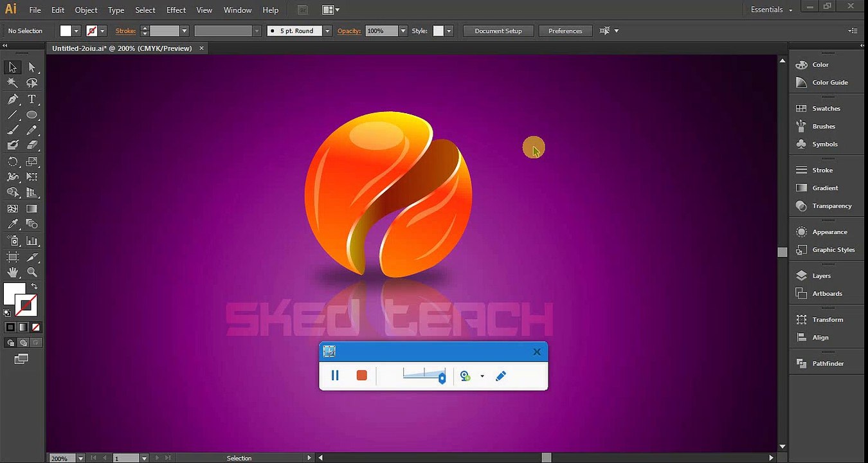868x463 pixels.
Task: Select the Line Segment tool
Action: coord(12,114)
